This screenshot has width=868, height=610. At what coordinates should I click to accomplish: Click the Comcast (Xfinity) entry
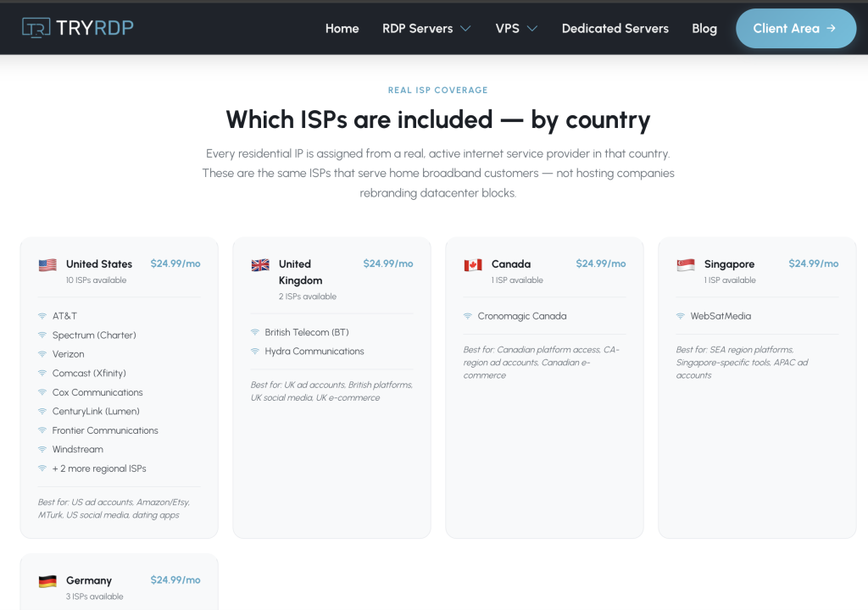(89, 373)
